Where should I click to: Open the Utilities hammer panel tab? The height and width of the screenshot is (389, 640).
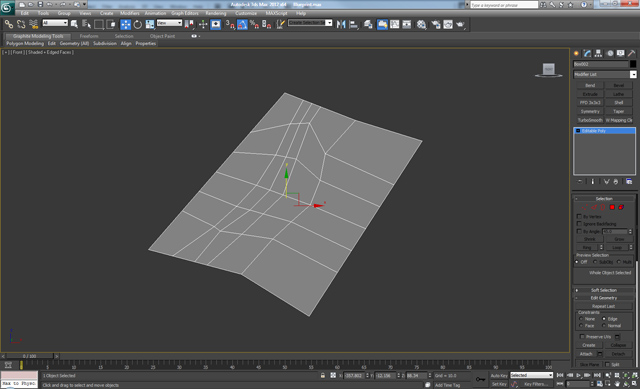631,53
